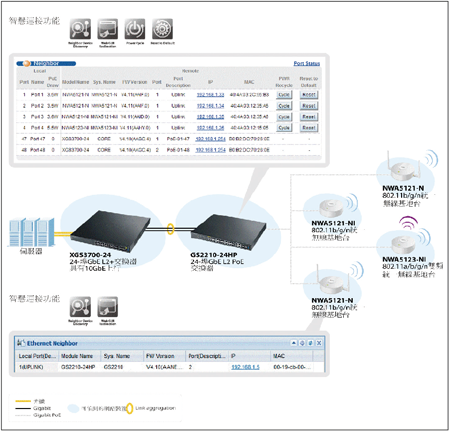450x432 pixels.
Task: Click Reset button for Port 4
Action: pos(309,128)
